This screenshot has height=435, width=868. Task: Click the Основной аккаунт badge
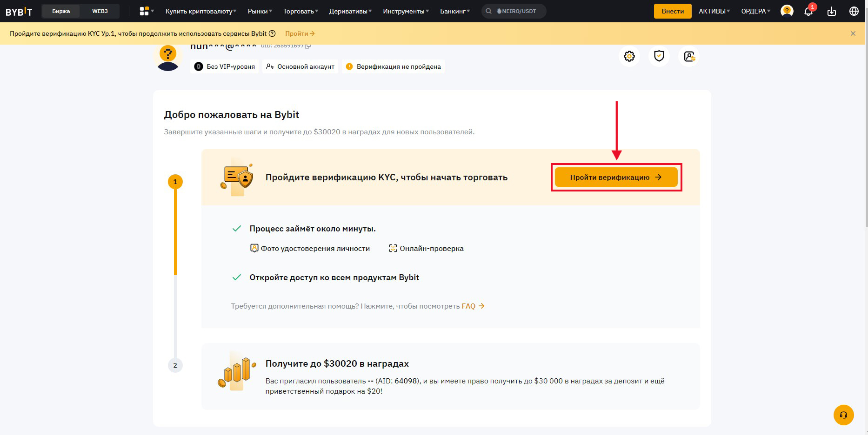(300, 66)
